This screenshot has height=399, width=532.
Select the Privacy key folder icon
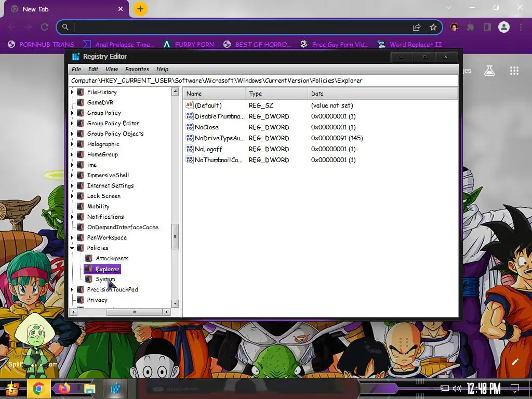(81, 300)
